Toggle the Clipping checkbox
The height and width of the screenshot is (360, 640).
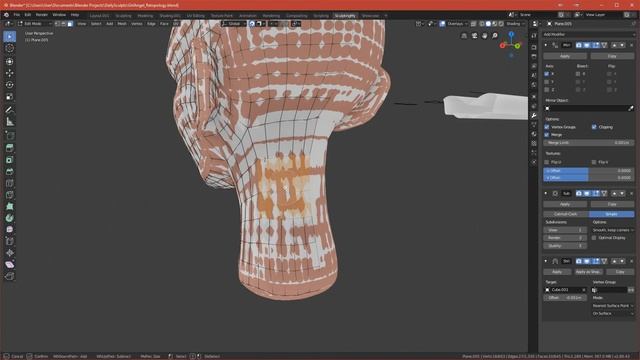click(594, 127)
